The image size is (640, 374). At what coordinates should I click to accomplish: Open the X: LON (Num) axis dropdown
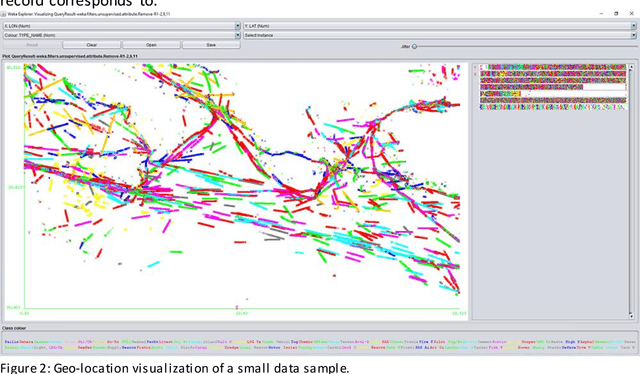coord(122,26)
